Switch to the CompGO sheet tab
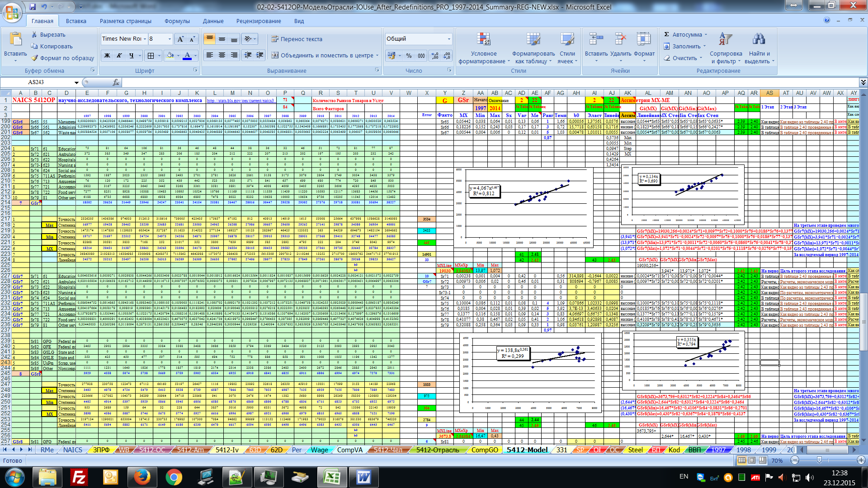 (484, 450)
